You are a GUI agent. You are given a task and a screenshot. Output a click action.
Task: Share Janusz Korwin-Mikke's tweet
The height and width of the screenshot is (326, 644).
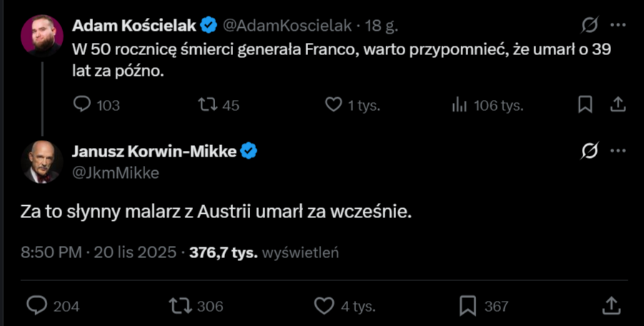(x=611, y=306)
